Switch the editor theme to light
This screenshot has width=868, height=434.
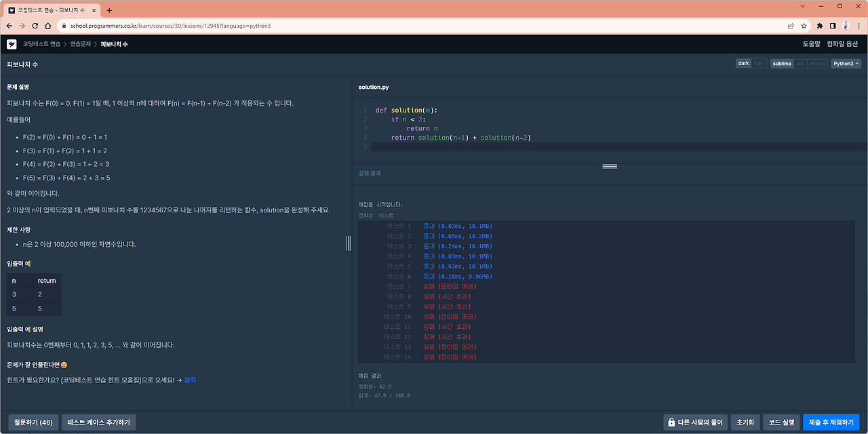pyautogui.click(x=759, y=64)
